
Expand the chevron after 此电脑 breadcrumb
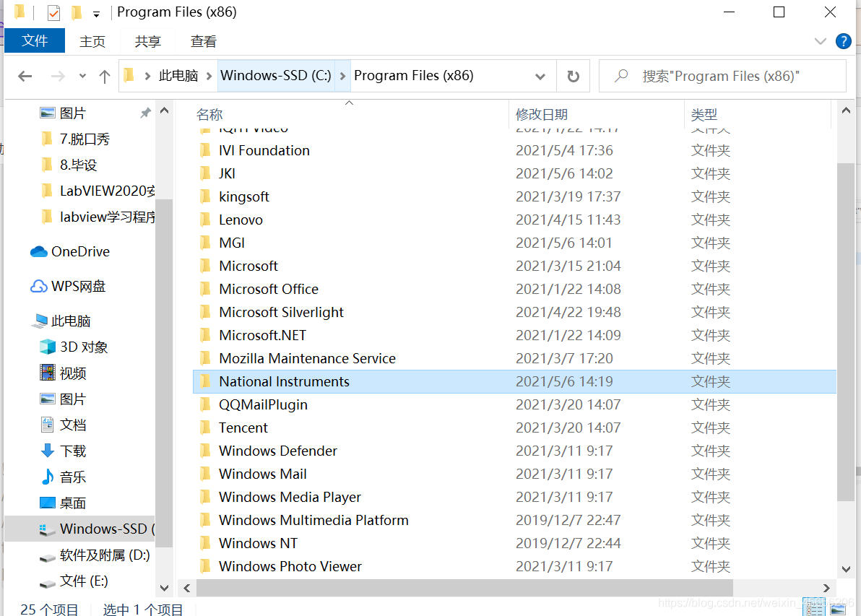(209, 76)
